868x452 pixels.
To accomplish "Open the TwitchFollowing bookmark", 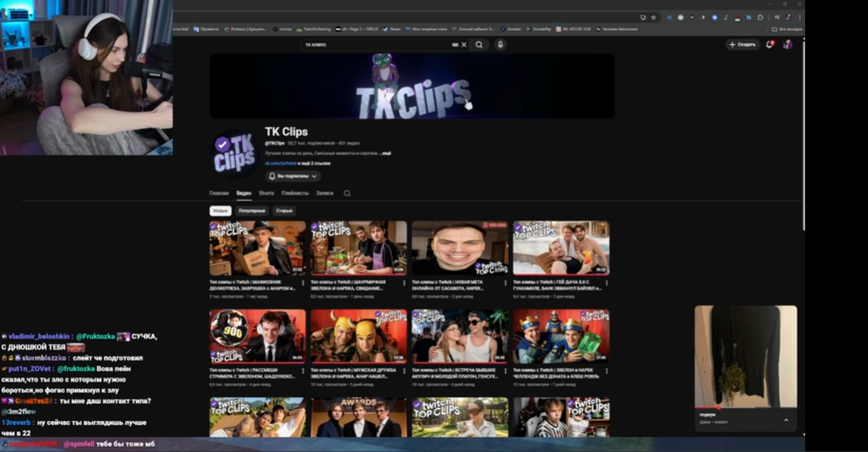I will (314, 29).
